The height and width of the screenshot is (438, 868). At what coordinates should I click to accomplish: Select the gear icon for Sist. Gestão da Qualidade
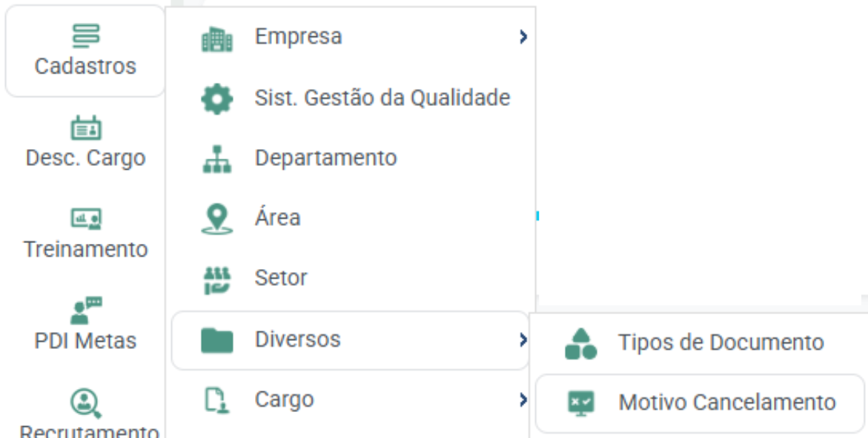point(217,99)
